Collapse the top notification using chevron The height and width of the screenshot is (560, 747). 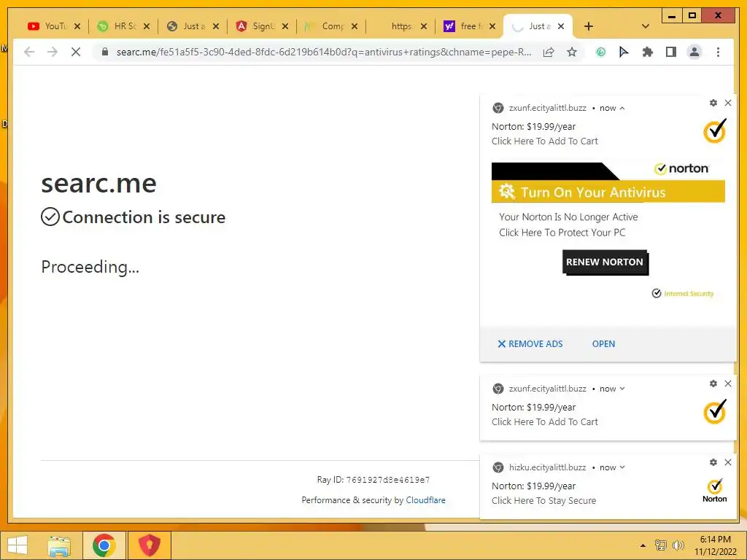(622, 108)
